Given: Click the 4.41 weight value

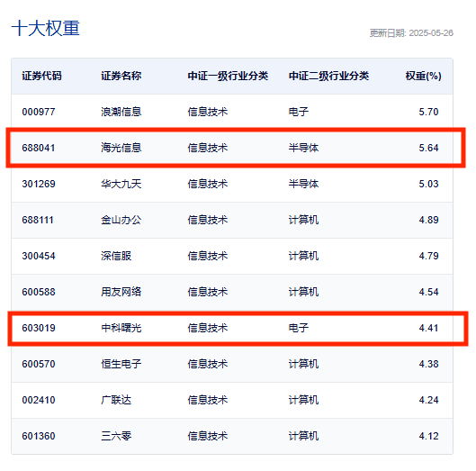Looking at the screenshot, I should click(428, 328).
